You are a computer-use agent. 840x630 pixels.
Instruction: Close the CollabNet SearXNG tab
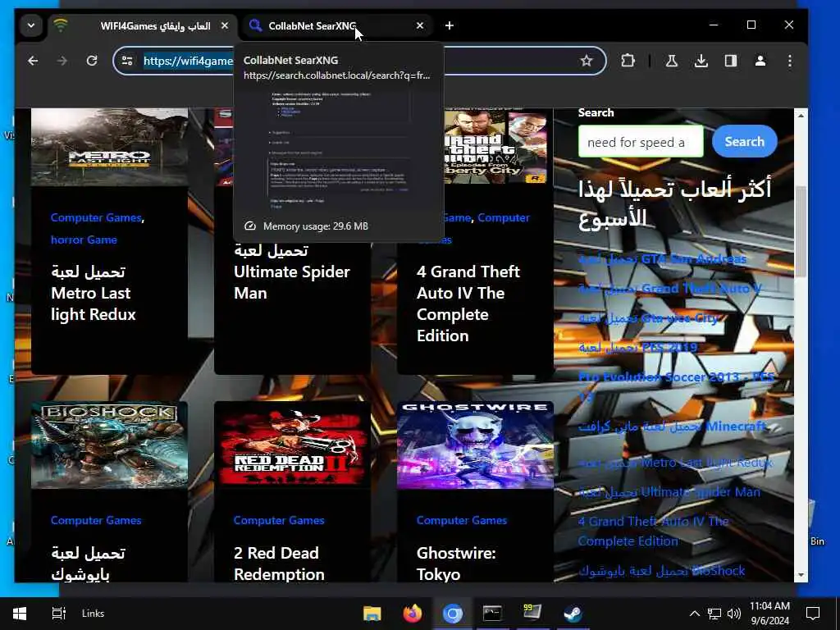tap(419, 25)
